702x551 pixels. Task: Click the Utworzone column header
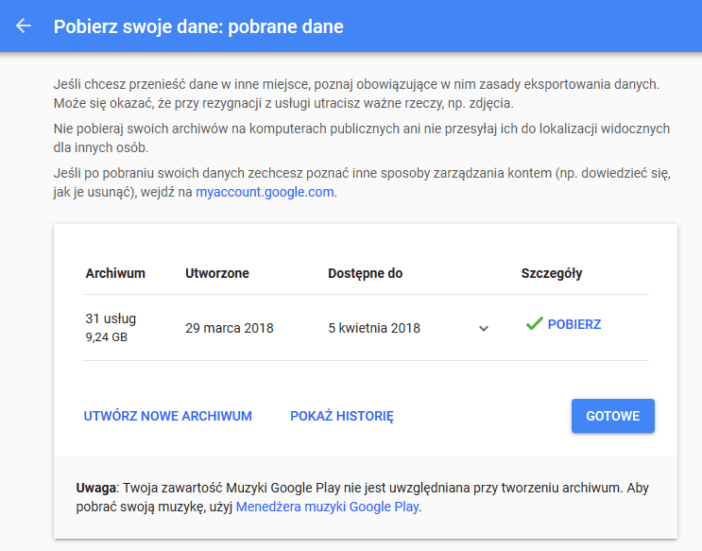217,273
